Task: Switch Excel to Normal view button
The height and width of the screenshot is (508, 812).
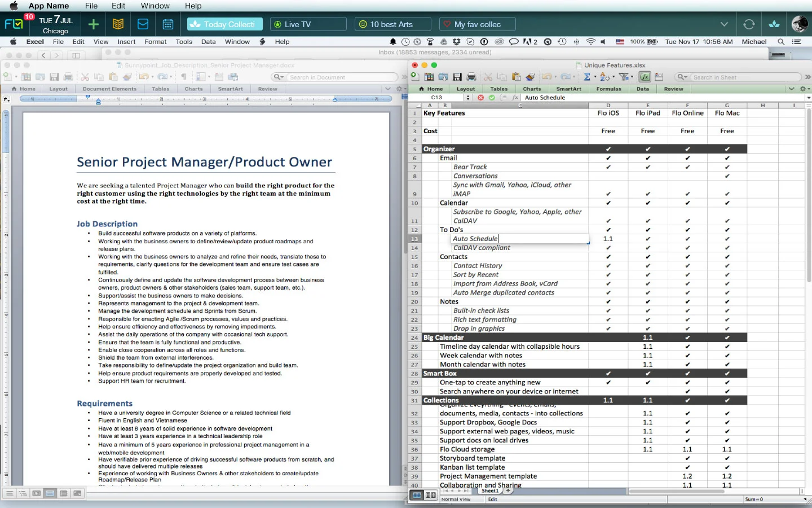Action: coord(417,495)
